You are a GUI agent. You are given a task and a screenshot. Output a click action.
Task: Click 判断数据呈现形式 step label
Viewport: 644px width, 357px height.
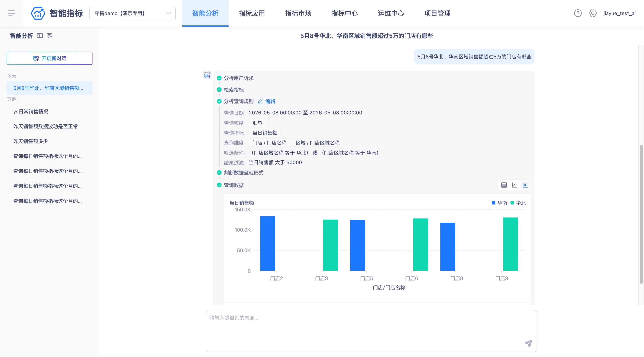coord(243,173)
